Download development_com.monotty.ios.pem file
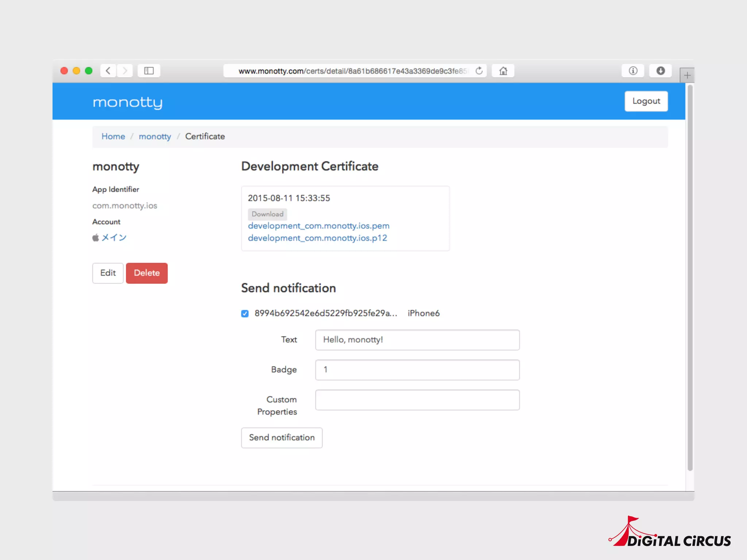The image size is (747, 560). coord(318,226)
